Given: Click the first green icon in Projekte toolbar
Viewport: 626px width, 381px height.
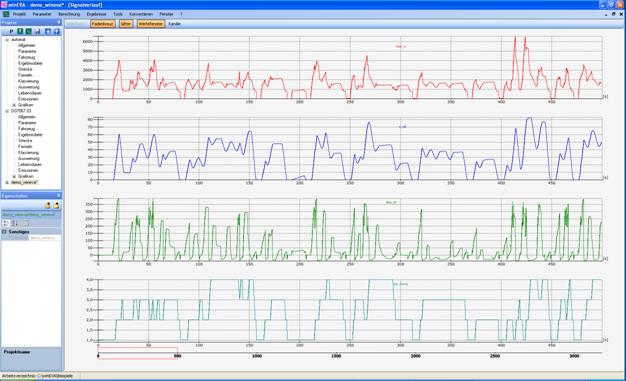Looking at the screenshot, I should click(x=20, y=31).
